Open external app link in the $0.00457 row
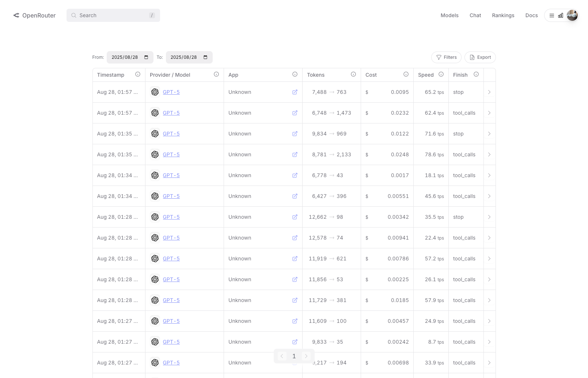The height and width of the screenshot is (378, 588). (x=295, y=321)
